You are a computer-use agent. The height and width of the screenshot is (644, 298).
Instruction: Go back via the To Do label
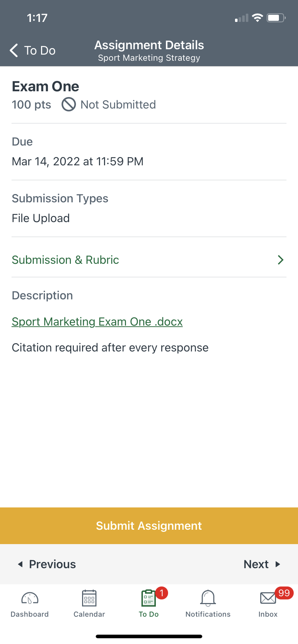[40, 51]
